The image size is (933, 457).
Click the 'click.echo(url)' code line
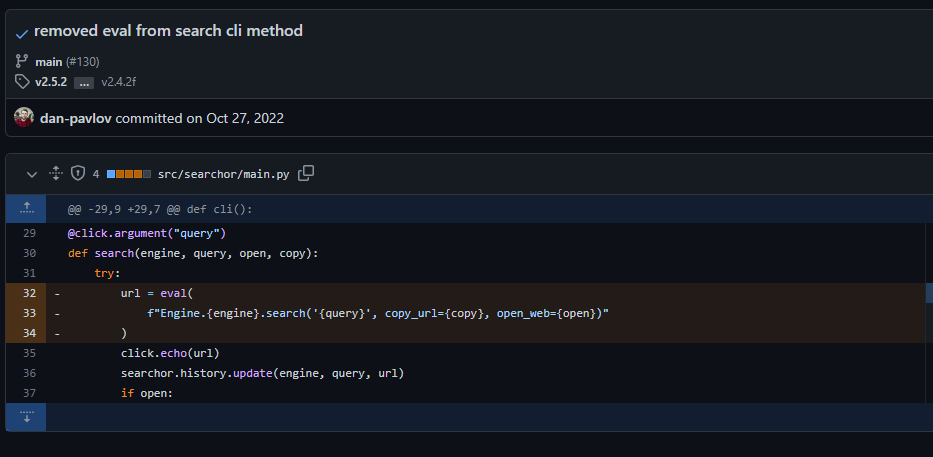point(170,353)
